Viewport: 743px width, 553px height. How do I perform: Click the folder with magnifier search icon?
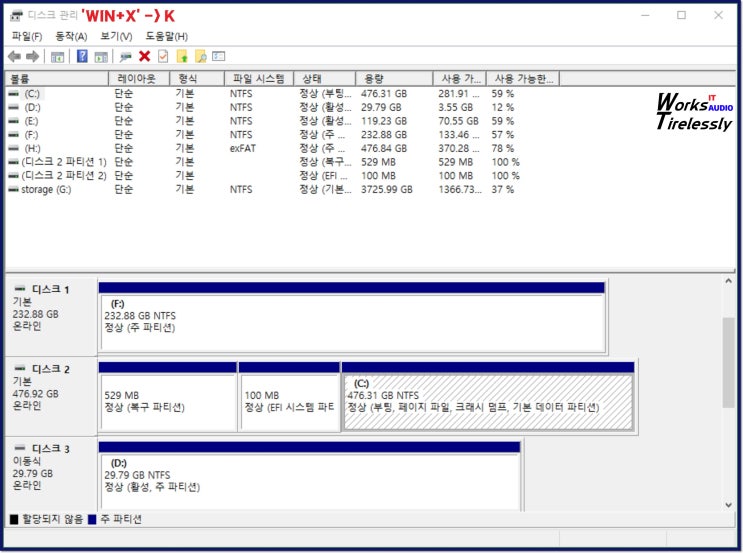coord(200,57)
